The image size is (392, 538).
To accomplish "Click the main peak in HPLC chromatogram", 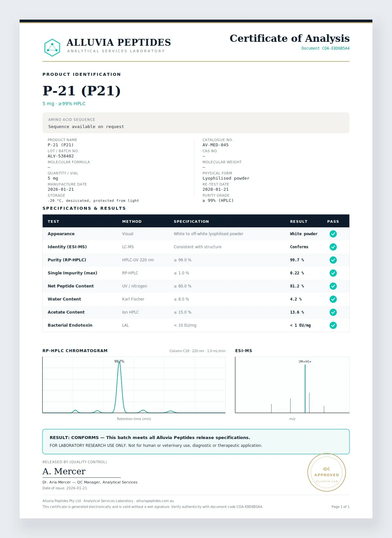I will click(120, 387).
